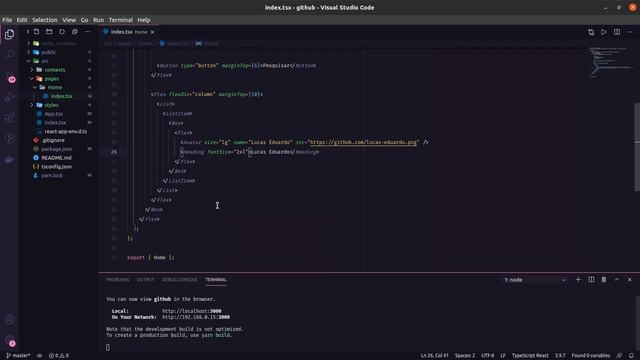
Task: Open the Terminal menu
Action: 121,20
